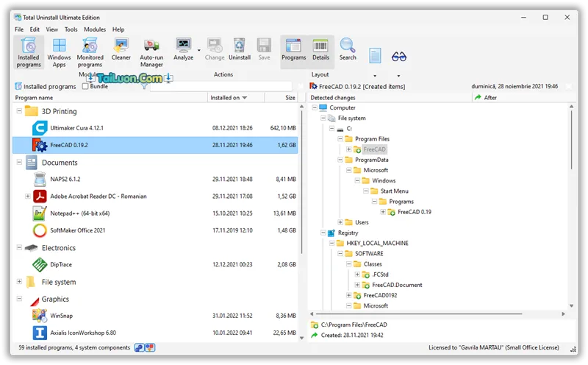Collapse the Documents group

[19, 162]
